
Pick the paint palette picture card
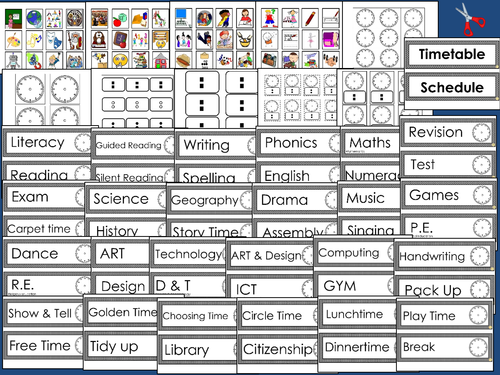pyautogui.click(x=13, y=40)
